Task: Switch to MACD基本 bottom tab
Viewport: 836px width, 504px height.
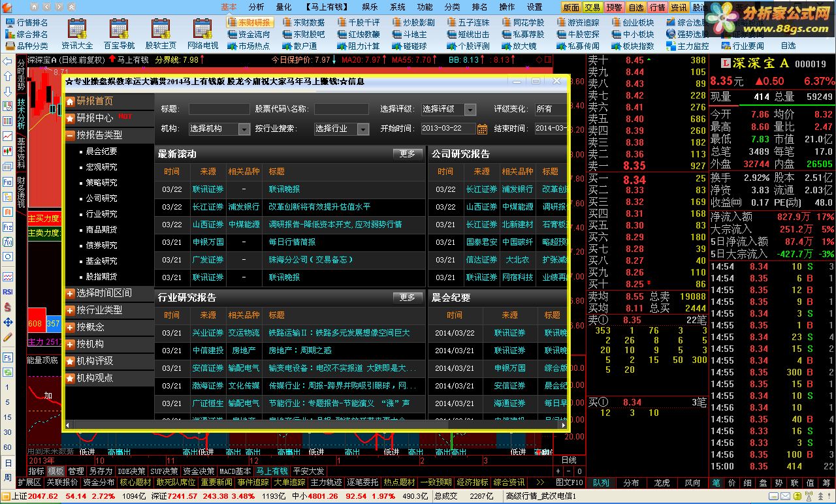Action: coord(235,471)
